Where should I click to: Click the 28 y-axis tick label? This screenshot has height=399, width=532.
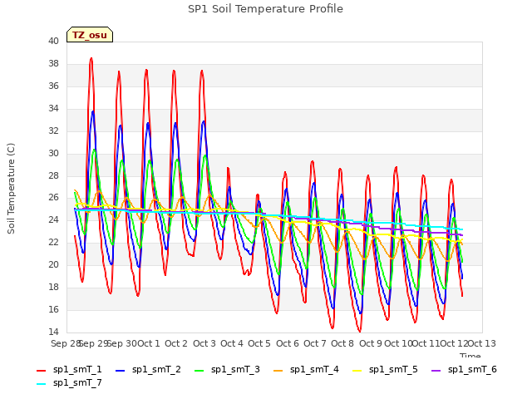[x=53, y=175]
